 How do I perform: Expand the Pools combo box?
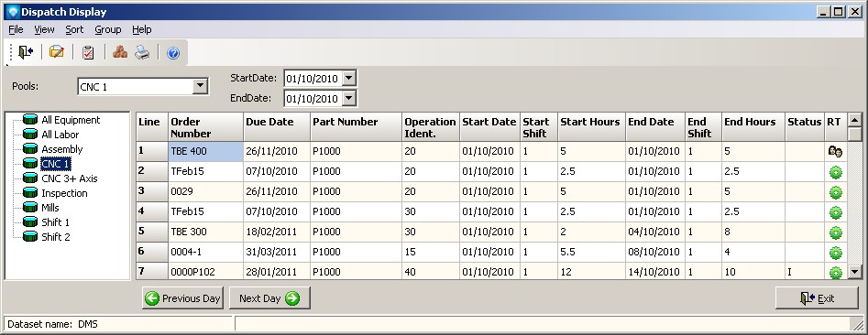click(x=201, y=86)
